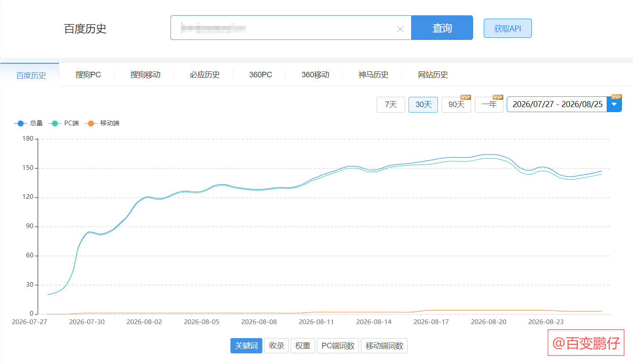This screenshot has width=633, height=364.
Task: Select the VIP 一年 time range
Action: [489, 104]
